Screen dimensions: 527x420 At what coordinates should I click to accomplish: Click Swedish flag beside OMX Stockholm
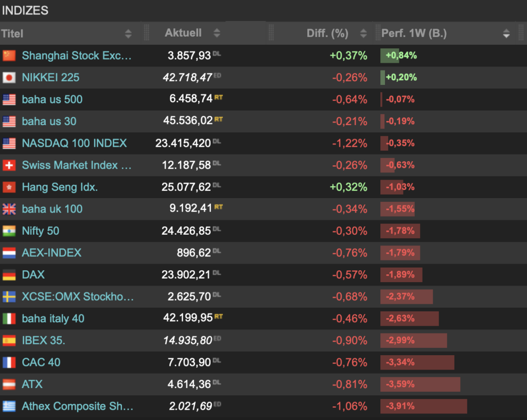click(9, 296)
